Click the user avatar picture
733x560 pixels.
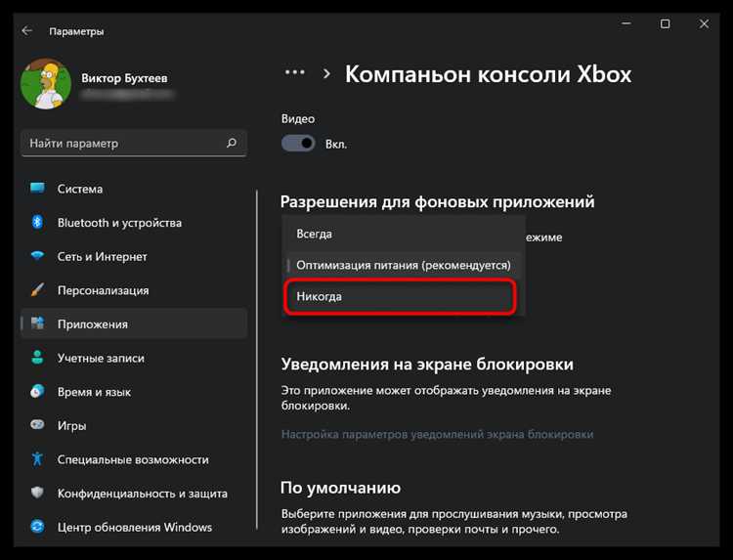(x=46, y=84)
